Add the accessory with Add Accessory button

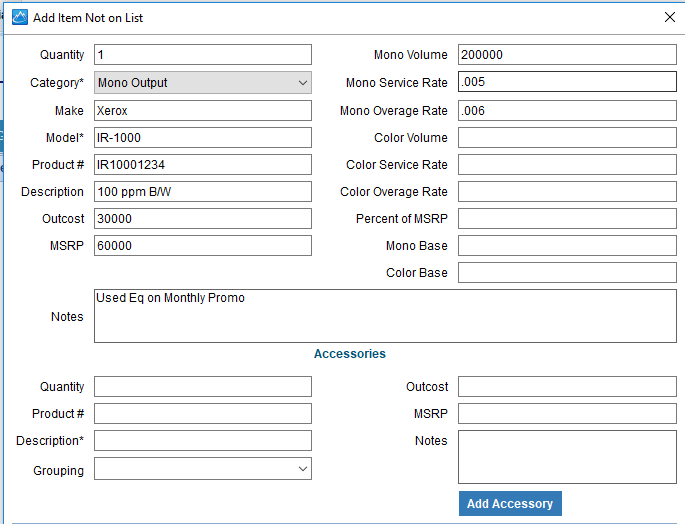[x=510, y=503]
